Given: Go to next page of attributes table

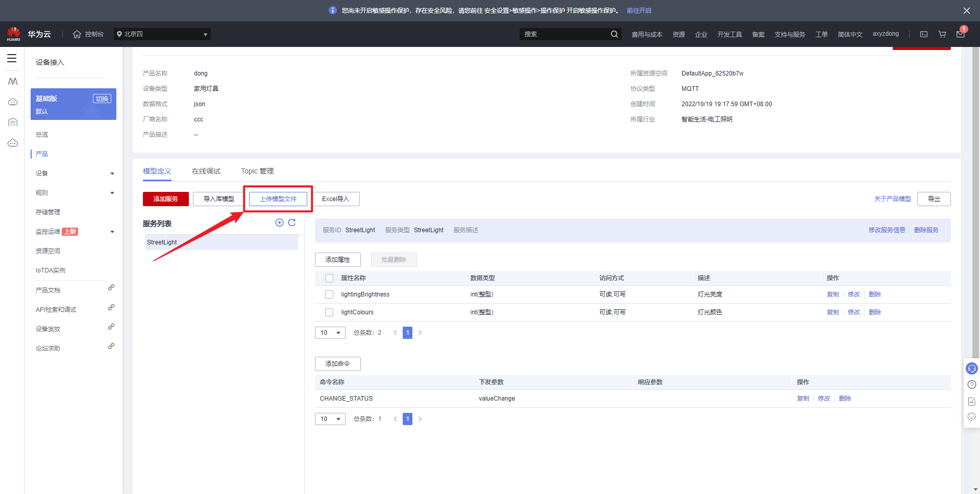Looking at the screenshot, I should 420,333.
